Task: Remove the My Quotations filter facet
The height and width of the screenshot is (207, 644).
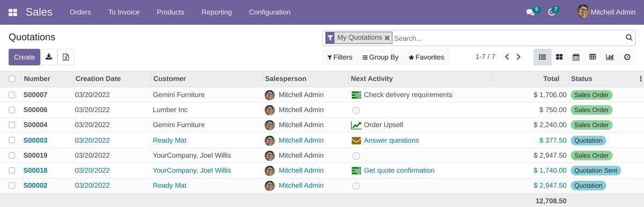Action: [387, 38]
